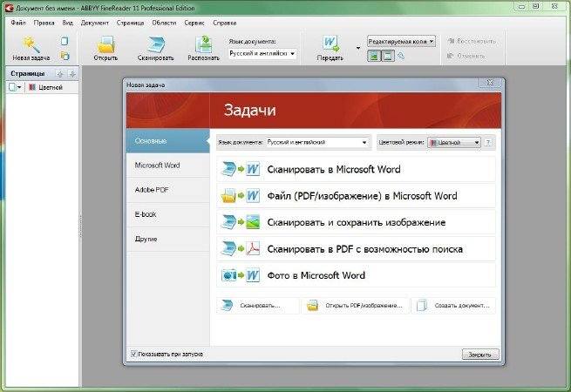Click the Цветной color mode button in Страницы panel
Image resolution: width=571 pixels, height=392 pixels.
click(46, 87)
